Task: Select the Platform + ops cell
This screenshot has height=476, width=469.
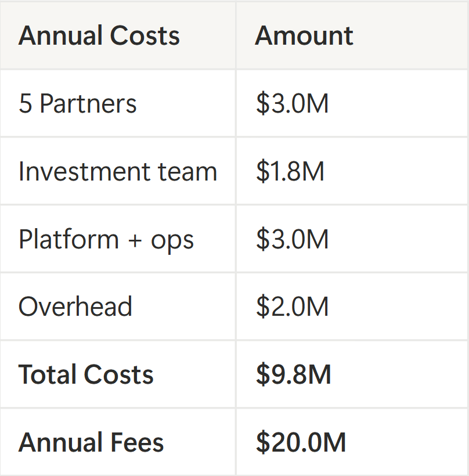Action: tap(106, 240)
